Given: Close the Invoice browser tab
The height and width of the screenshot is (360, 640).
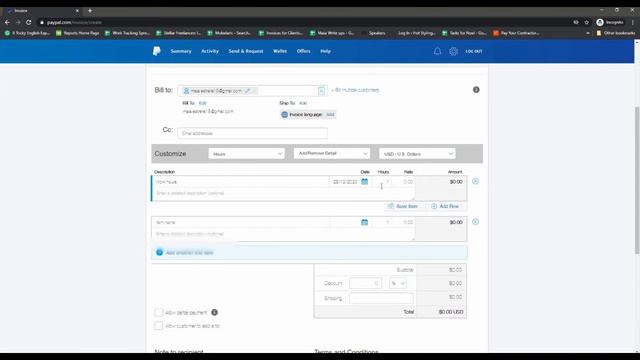Looking at the screenshot, I should pyautogui.click(x=77, y=11).
